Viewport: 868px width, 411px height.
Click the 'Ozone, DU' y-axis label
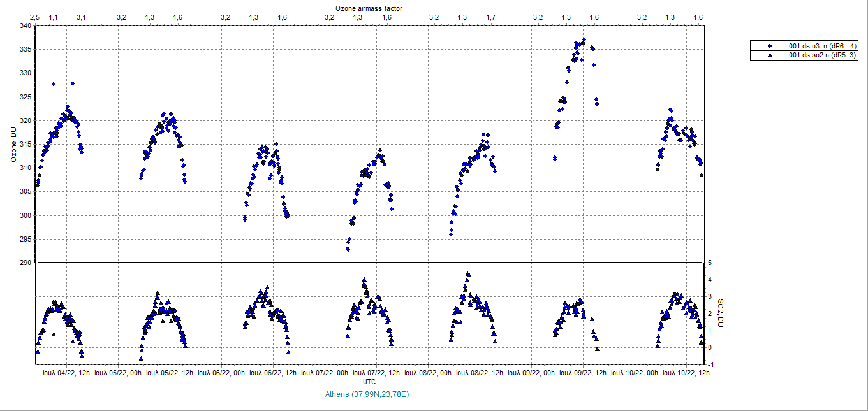point(13,144)
